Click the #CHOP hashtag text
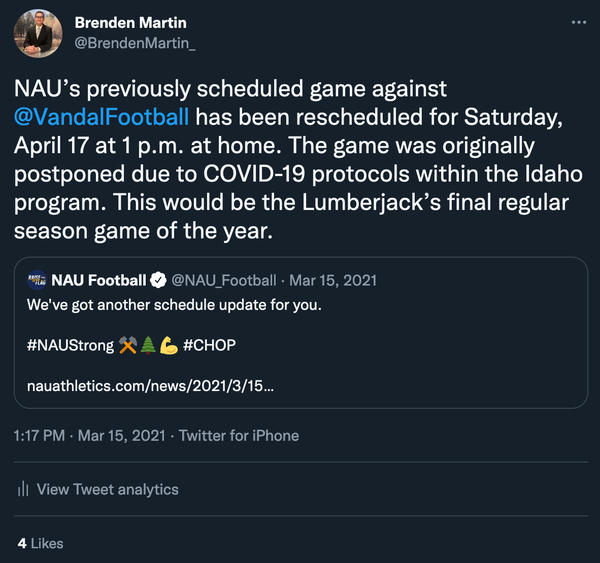Screen dimensions: 600x563 point(210,344)
